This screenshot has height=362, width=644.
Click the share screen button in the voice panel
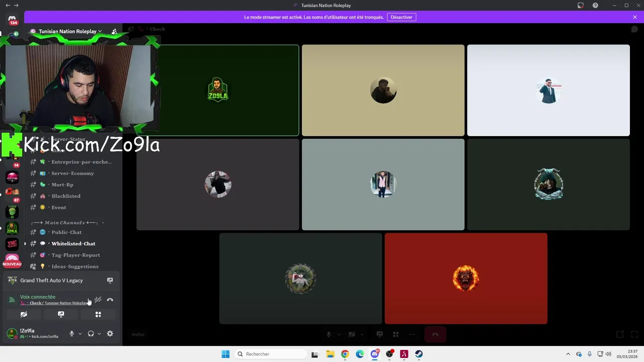click(61, 314)
